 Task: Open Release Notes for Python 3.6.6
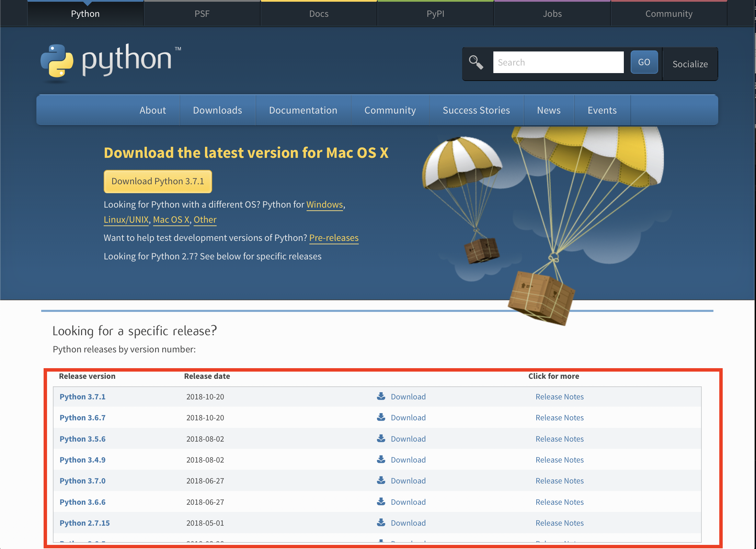pyautogui.click(x=560, y=502)
